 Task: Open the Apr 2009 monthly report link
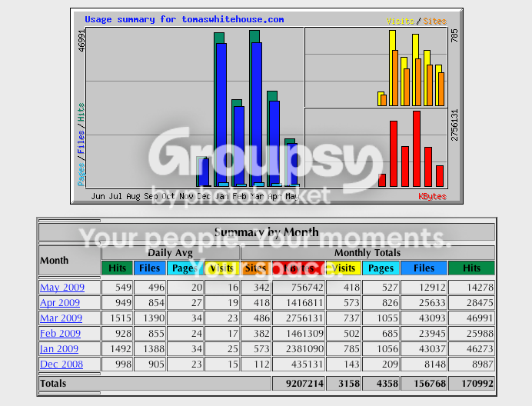[60, 302]
